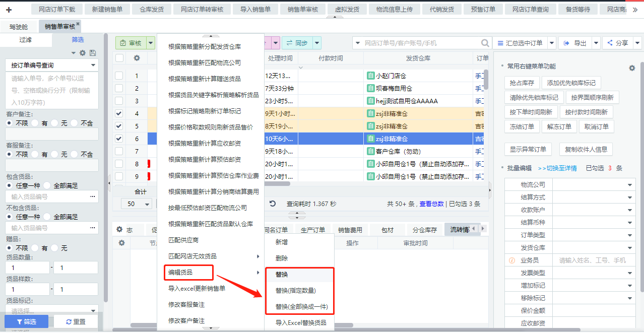Click the search magnifier icon
Screen dimensions: 644x333
pos(485,43)
